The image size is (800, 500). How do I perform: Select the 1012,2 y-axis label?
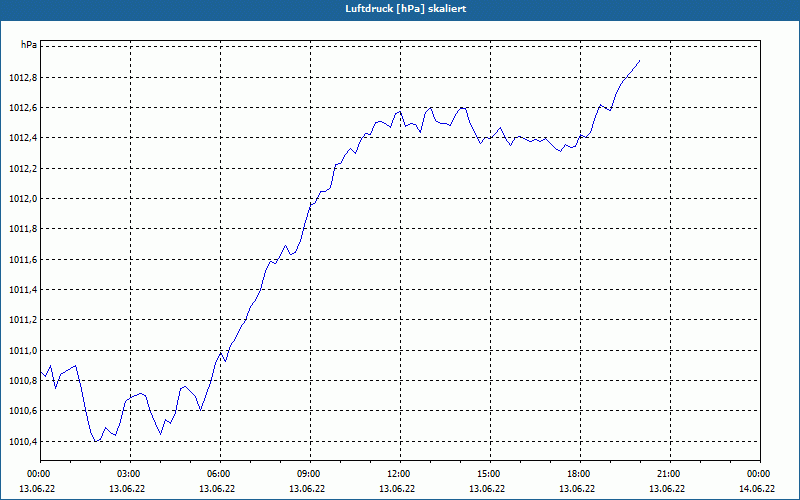pos(23,168)
